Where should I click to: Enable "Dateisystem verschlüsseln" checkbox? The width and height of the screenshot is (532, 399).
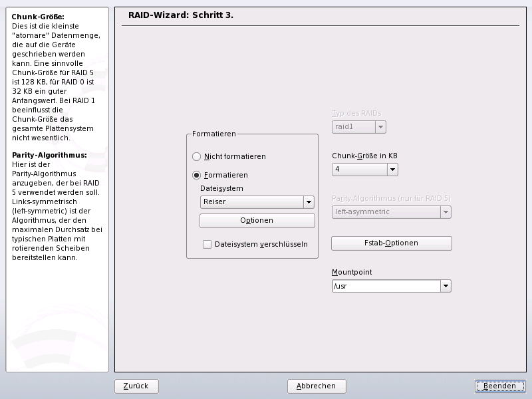[207, 244]
